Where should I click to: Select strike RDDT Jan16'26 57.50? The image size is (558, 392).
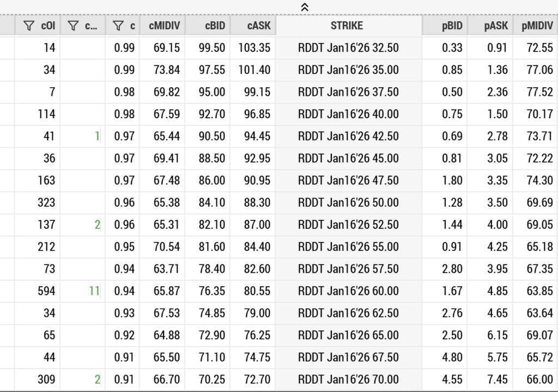pyautogui.click(x=348, y=268)
